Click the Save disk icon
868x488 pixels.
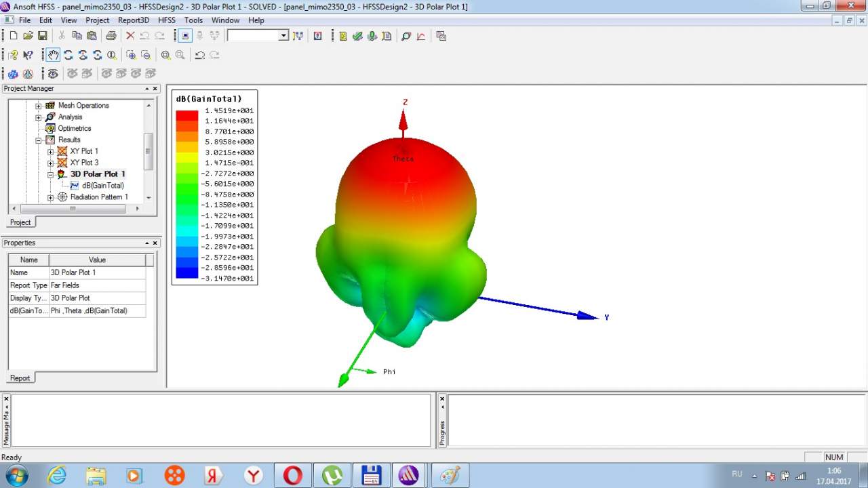42,36
